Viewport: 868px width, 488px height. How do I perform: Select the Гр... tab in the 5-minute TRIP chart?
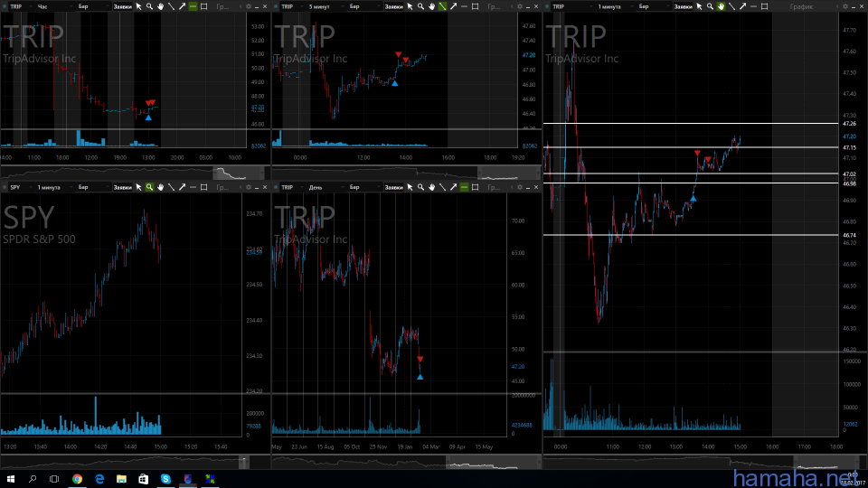point(494,6)
